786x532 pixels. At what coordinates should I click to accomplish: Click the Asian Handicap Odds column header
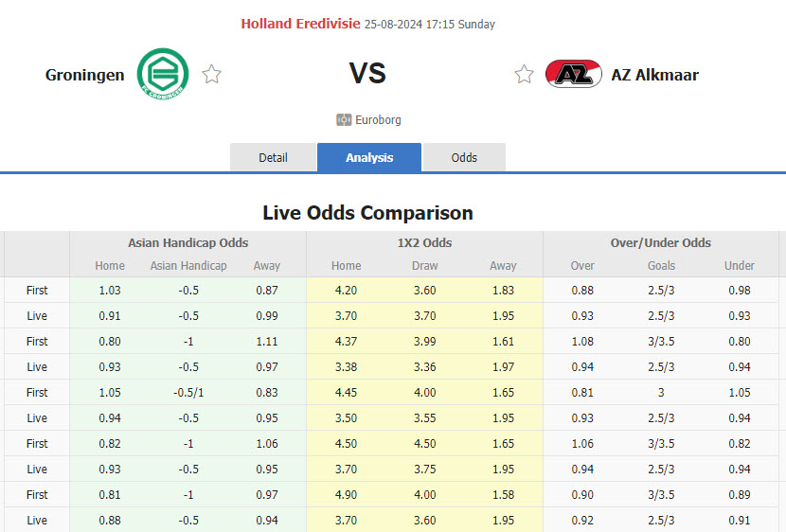click(x=188, y=243)
